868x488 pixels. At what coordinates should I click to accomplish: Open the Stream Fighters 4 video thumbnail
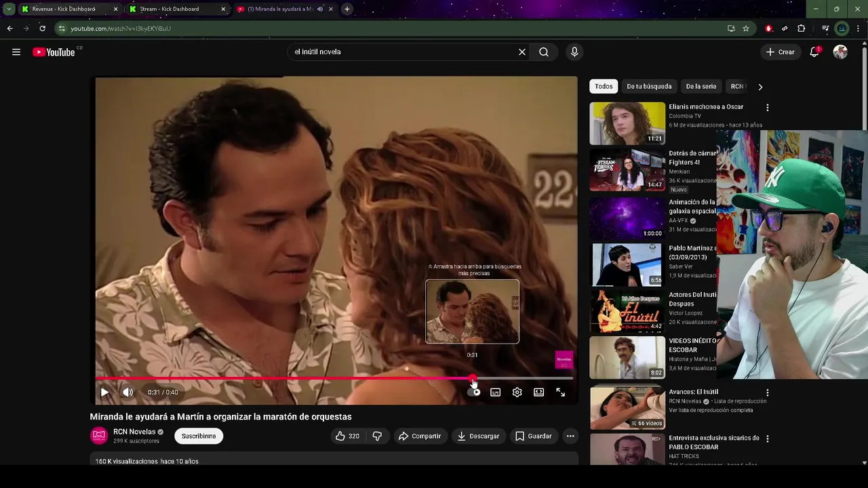tap(627, 169)
